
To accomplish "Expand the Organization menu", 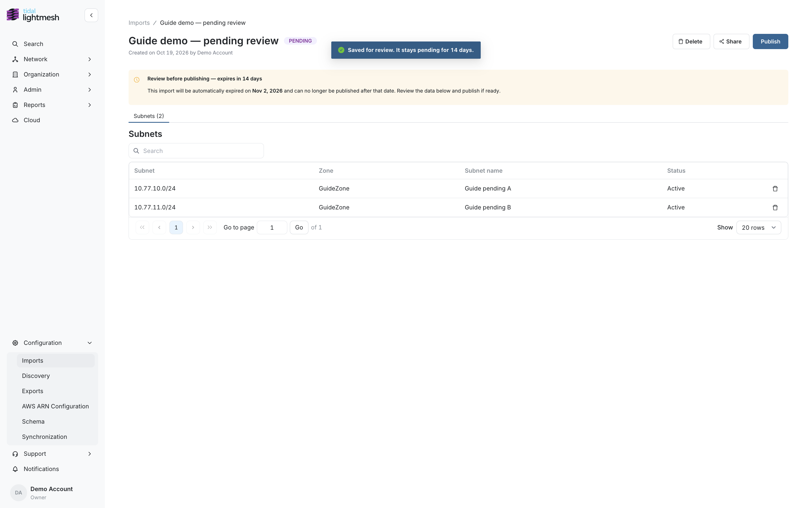I will (x=52, y=74).
